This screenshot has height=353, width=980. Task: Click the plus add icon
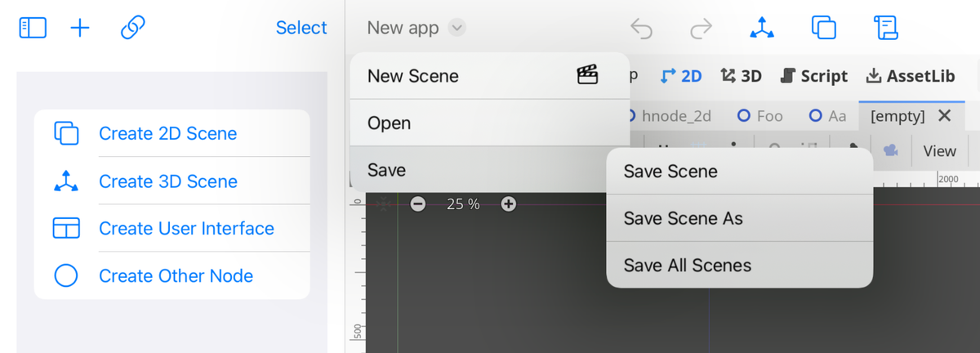80,28
